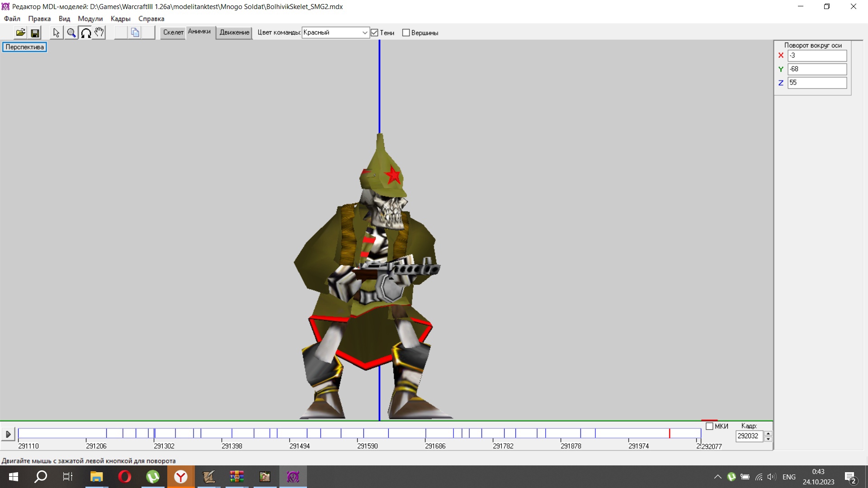Show hidden system tray icons
868x488 pixels.
click(717, 477)
